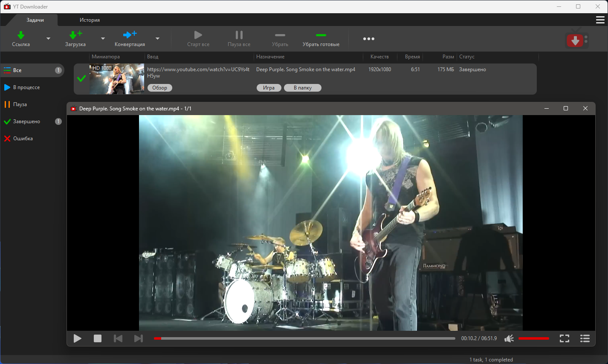Screen dimensions: 608x364
Task: Click the Разм column header
Action: coord(448,57)
